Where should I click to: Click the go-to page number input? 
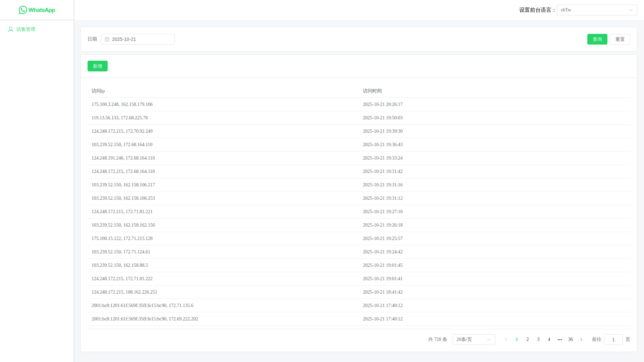(x=613, y=340)
